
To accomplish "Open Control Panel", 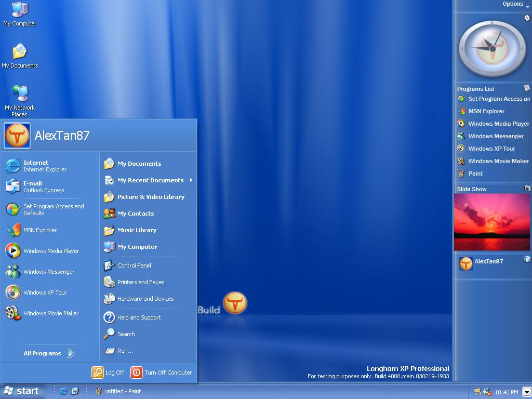I will (148, 265).
